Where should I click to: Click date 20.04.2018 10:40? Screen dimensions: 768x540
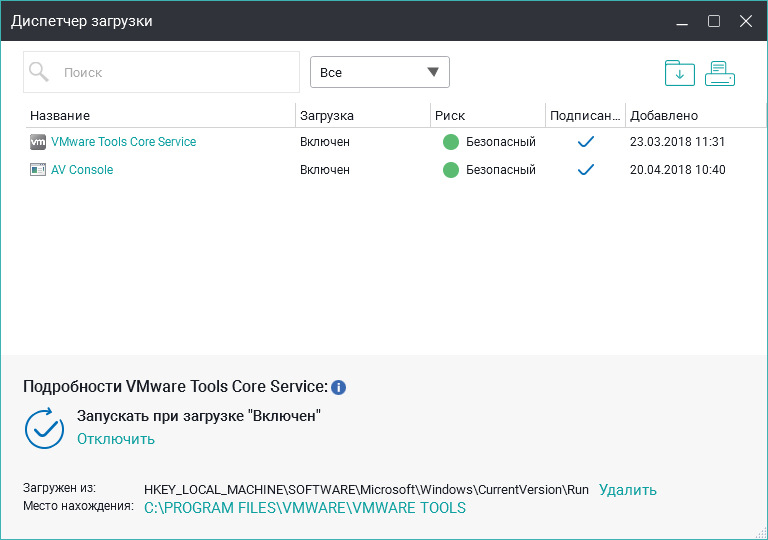click(x=677, y=170)
